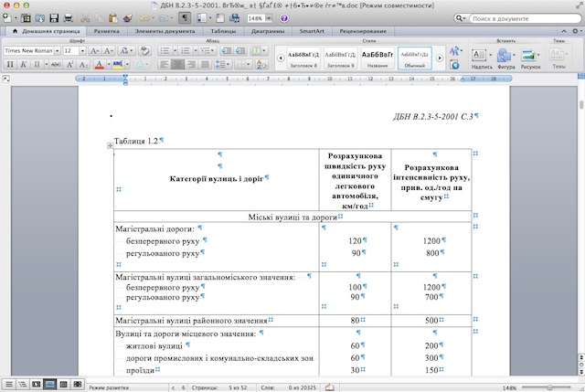Screen dimensions: 585x392
Task: Click the bulleted list icon
Action: pyautogui.click(x=165, y=51)
